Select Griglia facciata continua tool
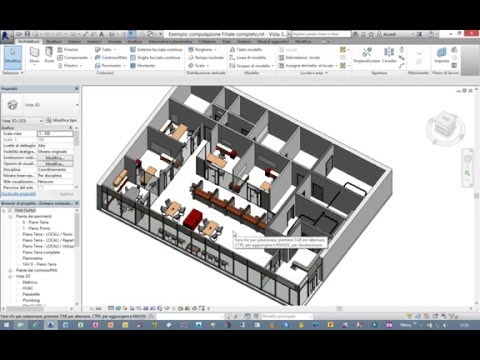 tap(155, 58)
